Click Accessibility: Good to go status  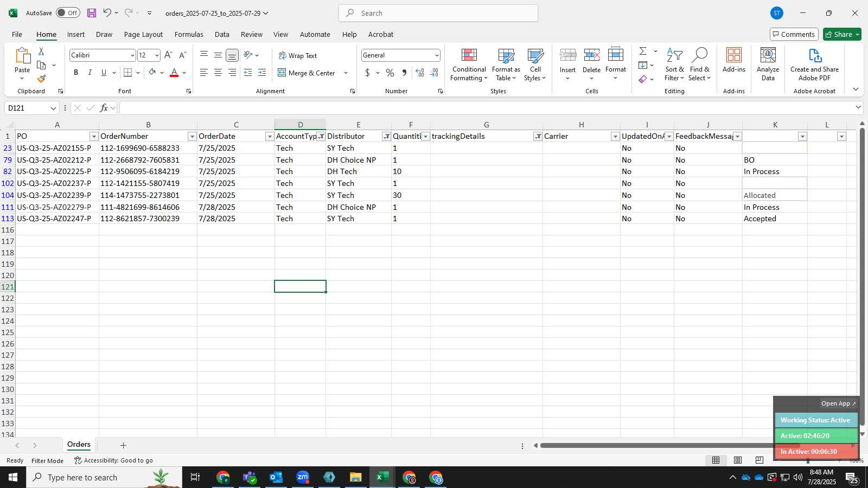113,460
